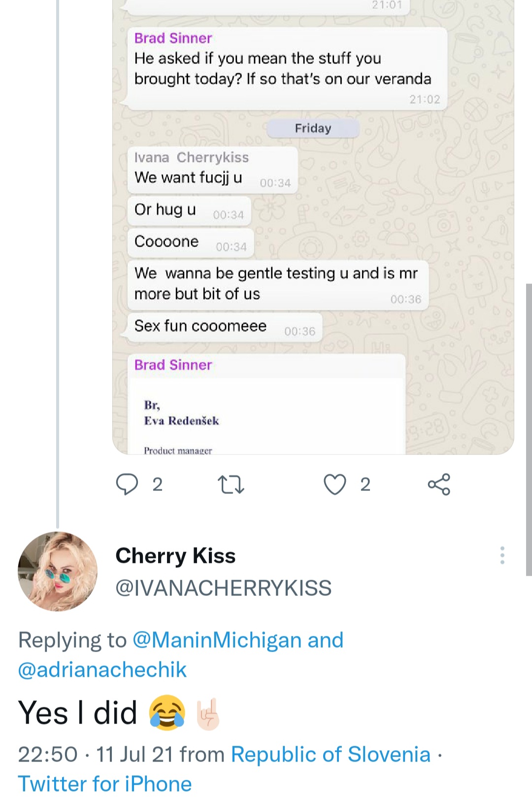
Task: Tap the Cherry Kiss display name
Action: [175, 556]
